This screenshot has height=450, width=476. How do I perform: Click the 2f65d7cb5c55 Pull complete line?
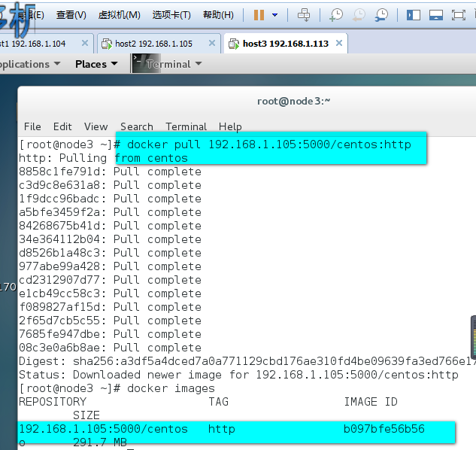(110, 321)
